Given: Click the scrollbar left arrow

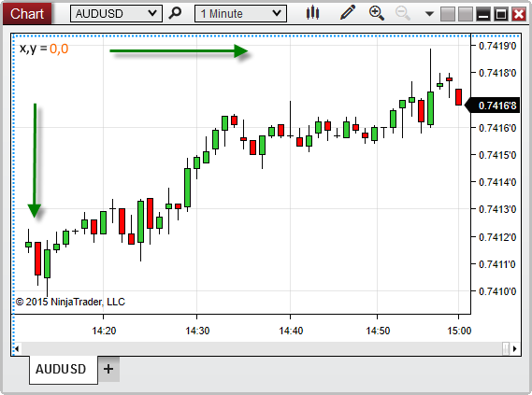Looking at the screenshot, I should pyautogui.click(x=16, y=348).
